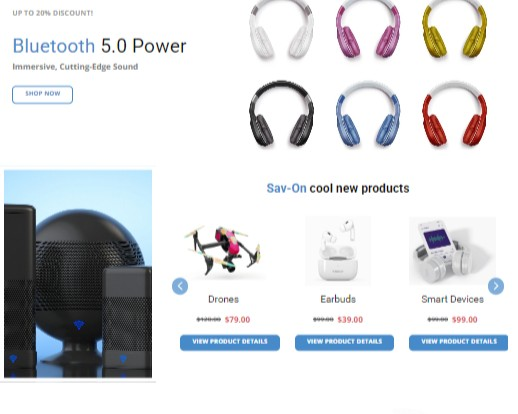Viewport: 518px width, 414px height.
Task: View product details for Drones
Action: click(x=230, y=342)
